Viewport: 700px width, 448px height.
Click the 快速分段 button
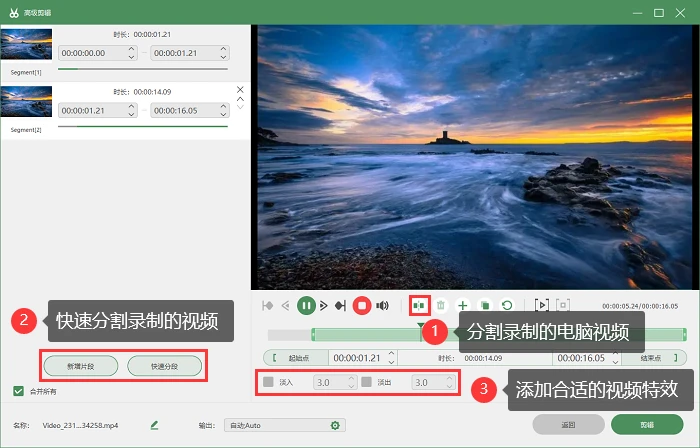tap(165, 366)
